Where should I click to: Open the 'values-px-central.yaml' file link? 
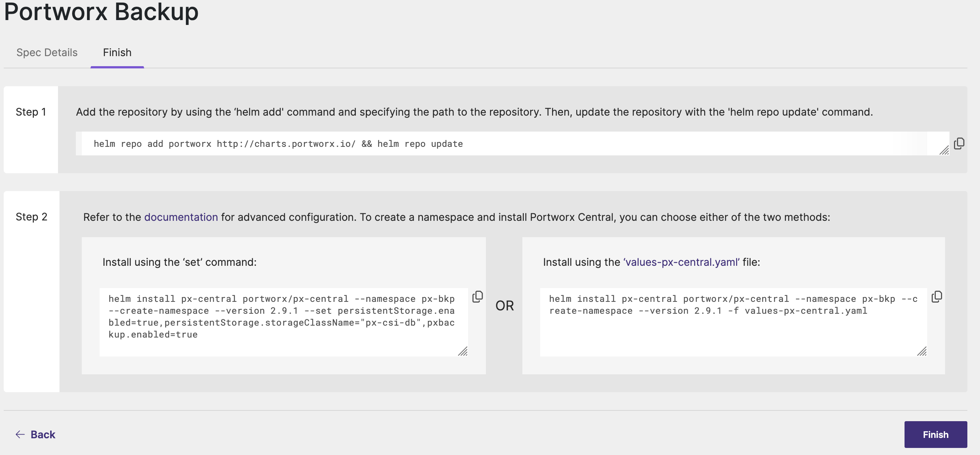point(681,262)
